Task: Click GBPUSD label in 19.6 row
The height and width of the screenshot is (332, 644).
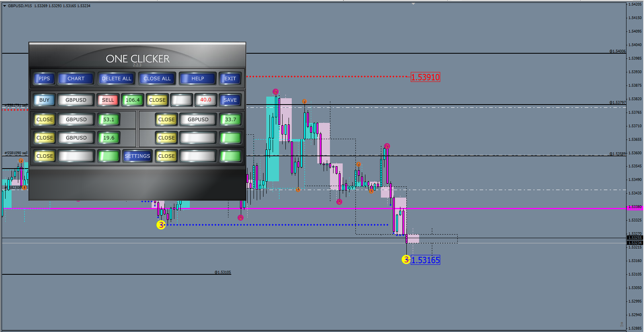Action: [x=76, y=138]
